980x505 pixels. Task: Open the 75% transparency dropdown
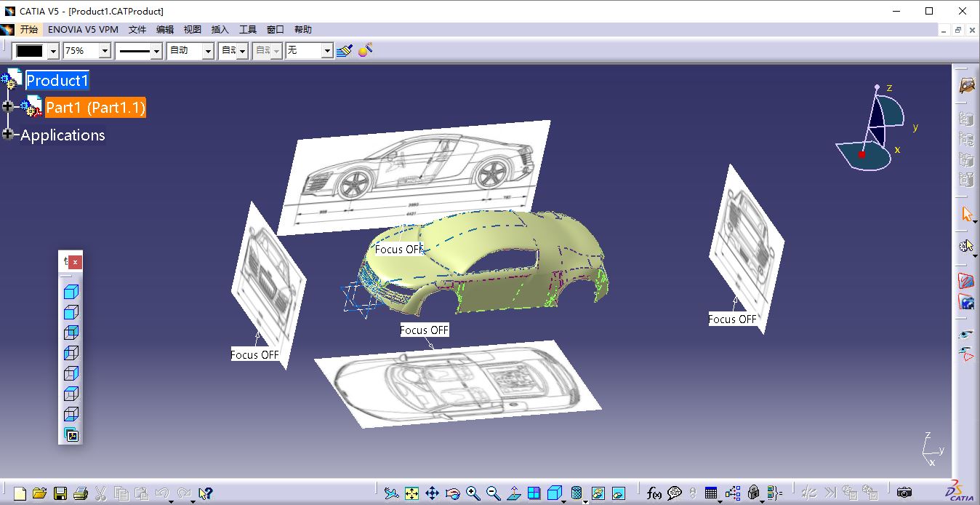[105, 51]
